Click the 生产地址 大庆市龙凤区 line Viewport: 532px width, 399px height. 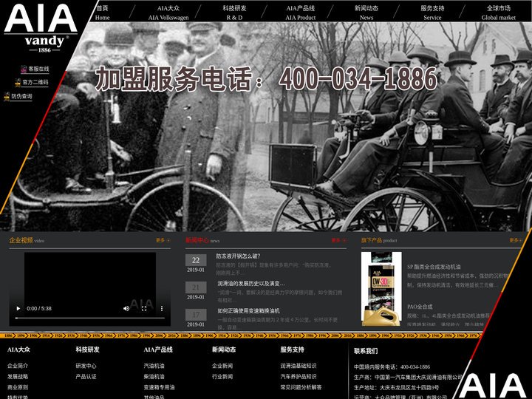[396, 387]
